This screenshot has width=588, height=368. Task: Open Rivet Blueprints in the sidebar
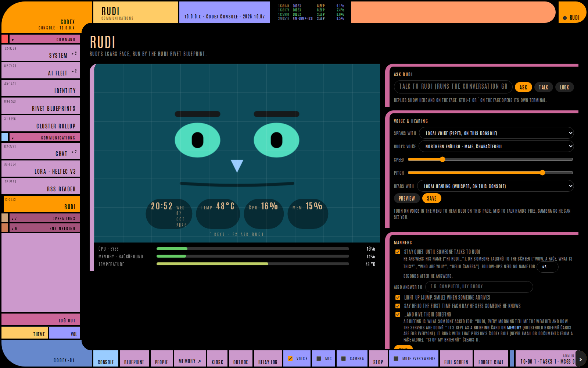point(41,105)
